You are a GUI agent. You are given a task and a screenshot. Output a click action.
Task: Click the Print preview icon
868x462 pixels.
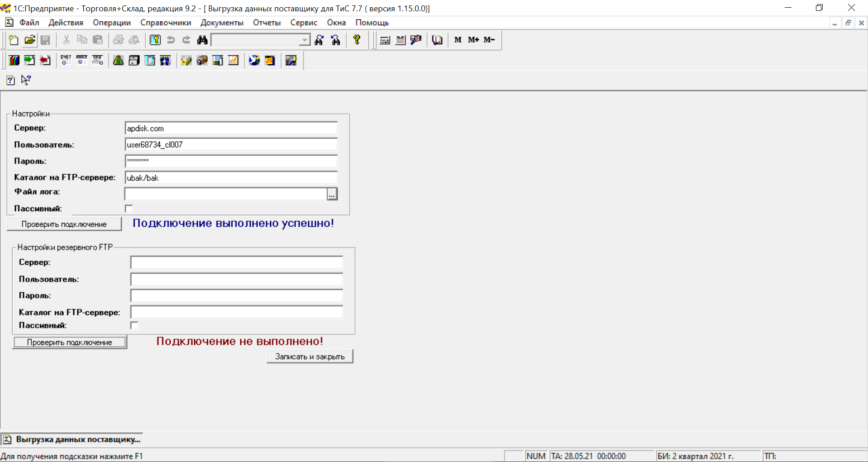pyautogui.click(x=134, y=40)
